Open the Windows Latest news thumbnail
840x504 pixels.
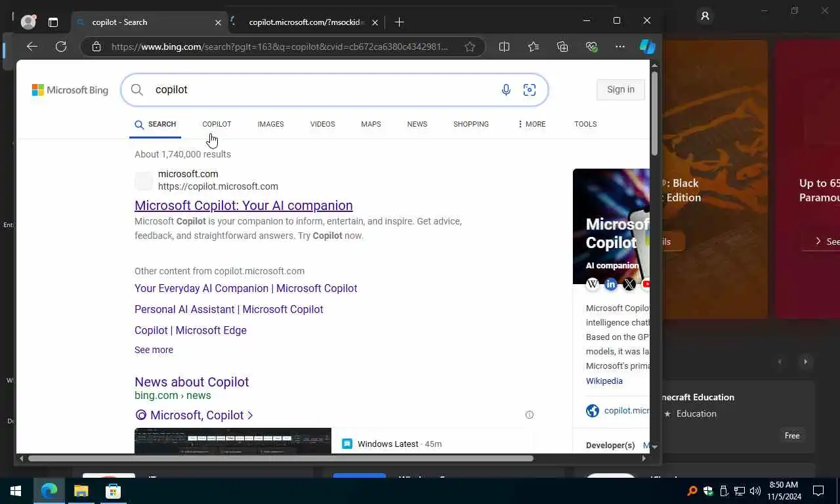tap(233, 440)
